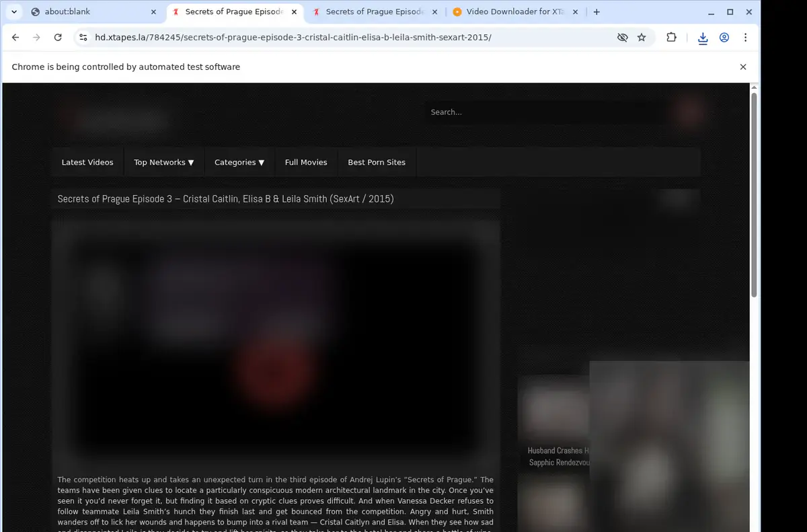
Task: Open the Extensions puzzle icon
Action: click(671, 38)
